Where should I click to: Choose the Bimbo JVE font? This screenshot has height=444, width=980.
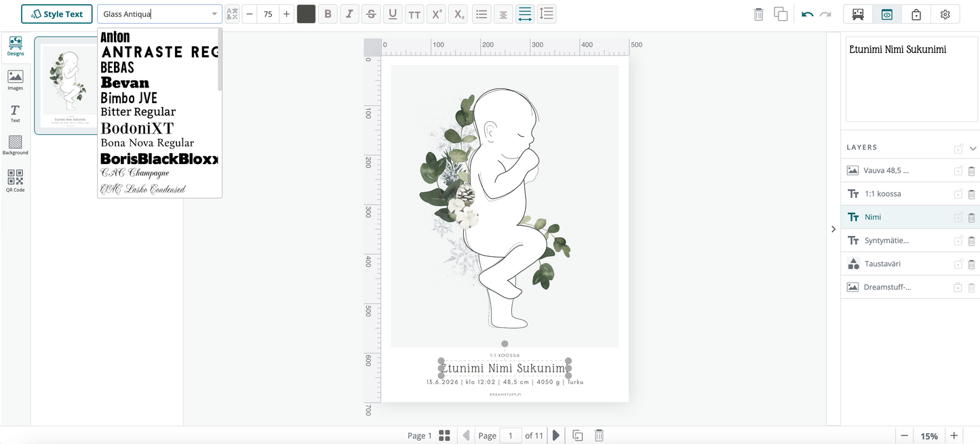point(129,98)
